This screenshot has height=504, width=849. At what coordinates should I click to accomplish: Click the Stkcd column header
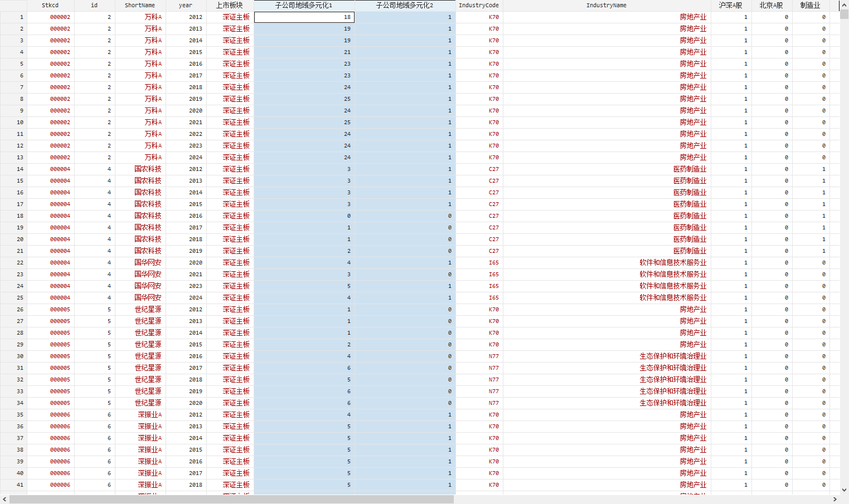[50, 5]
